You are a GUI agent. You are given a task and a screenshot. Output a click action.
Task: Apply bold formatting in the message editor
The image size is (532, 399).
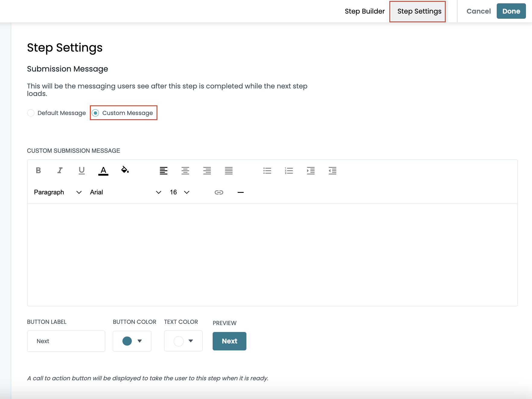38,171
